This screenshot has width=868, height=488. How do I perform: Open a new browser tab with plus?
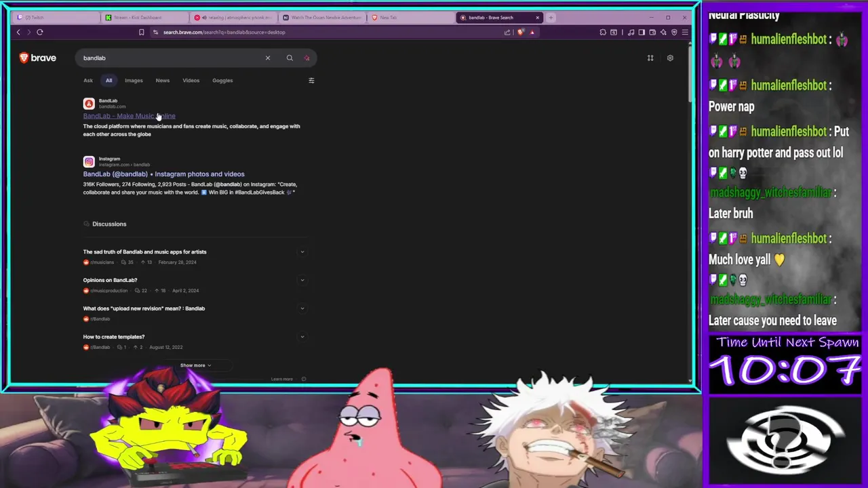(551, 18)
